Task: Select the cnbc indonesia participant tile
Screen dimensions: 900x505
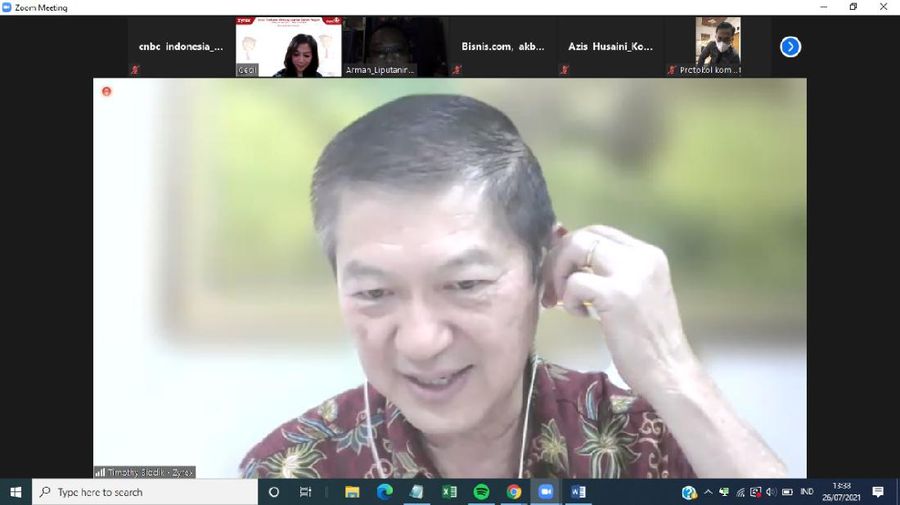Action: click(x=181, y=46)
